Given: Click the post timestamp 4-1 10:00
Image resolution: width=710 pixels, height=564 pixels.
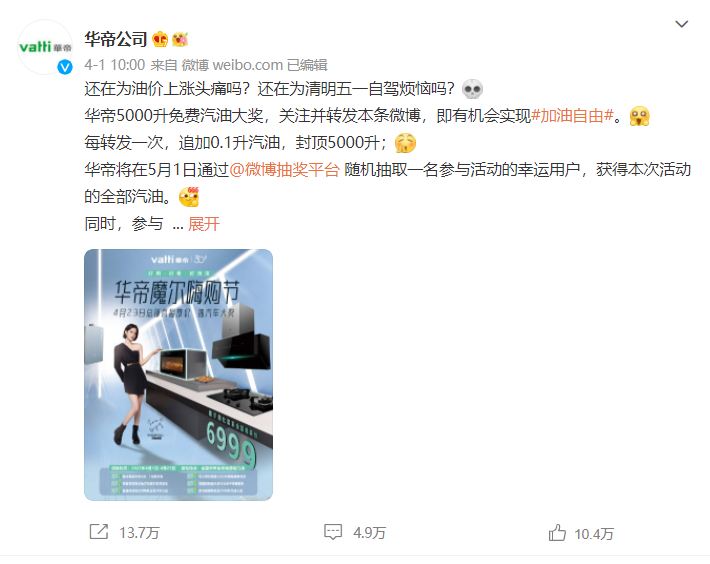Looking at the screenshot, I should (115, 65).
